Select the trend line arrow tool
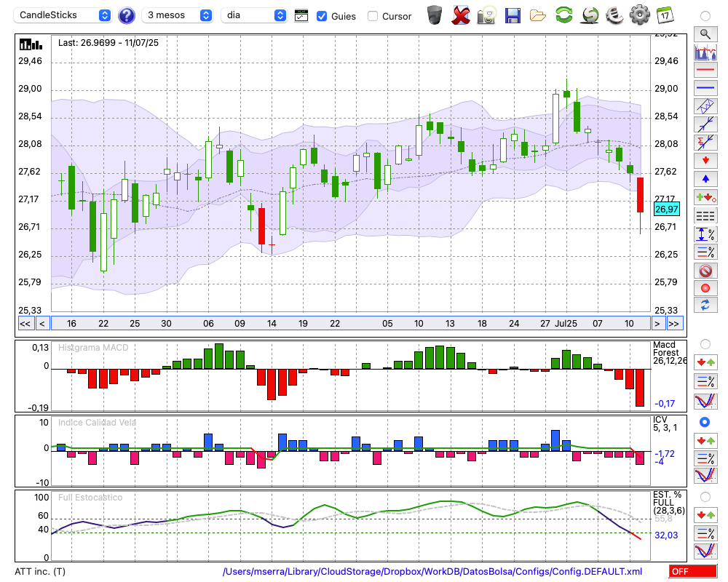The height and width of the screenshot is (582, 728). pyautogui.click(x=705, y=124)
